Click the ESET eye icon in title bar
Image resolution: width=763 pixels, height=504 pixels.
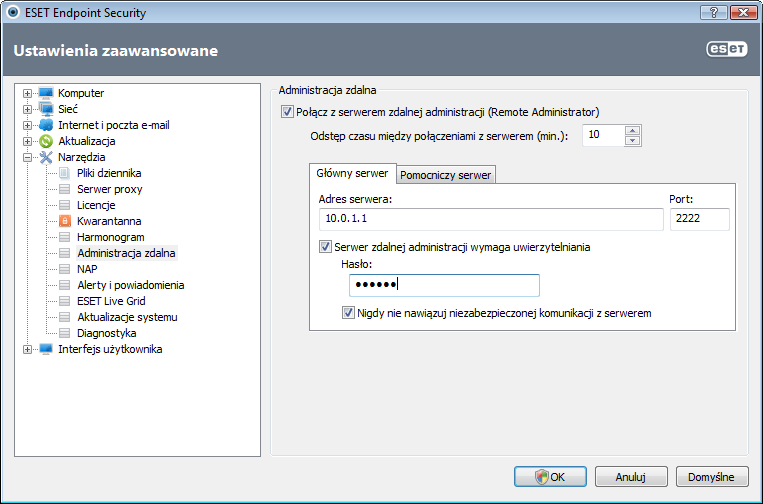pos(13,12)
